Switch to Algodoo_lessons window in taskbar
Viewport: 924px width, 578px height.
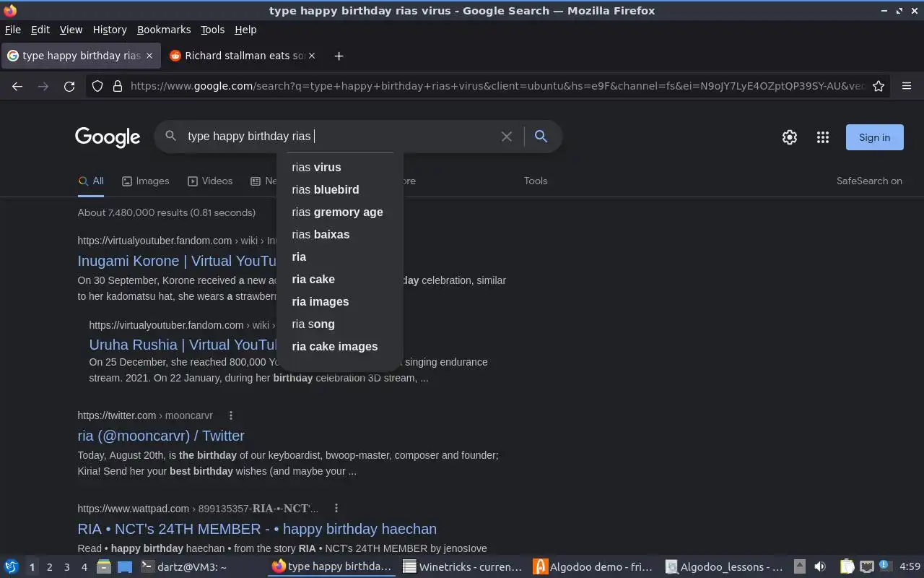pos(724,567)
